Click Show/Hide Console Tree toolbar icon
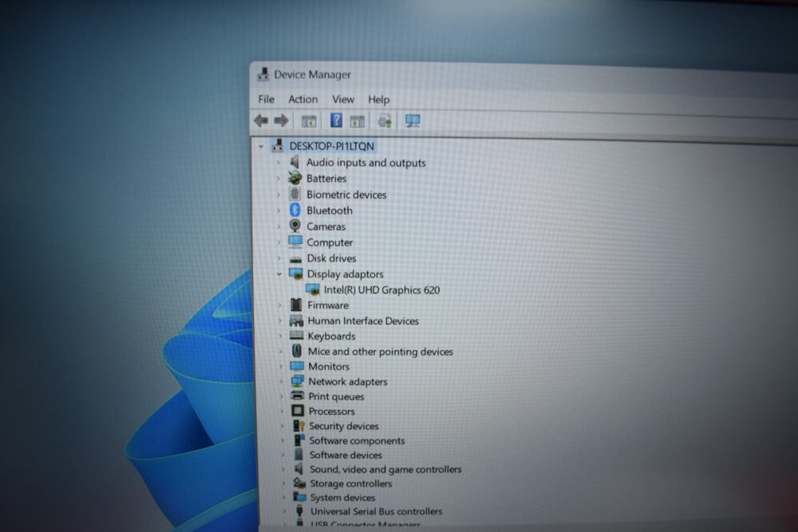 309,121
